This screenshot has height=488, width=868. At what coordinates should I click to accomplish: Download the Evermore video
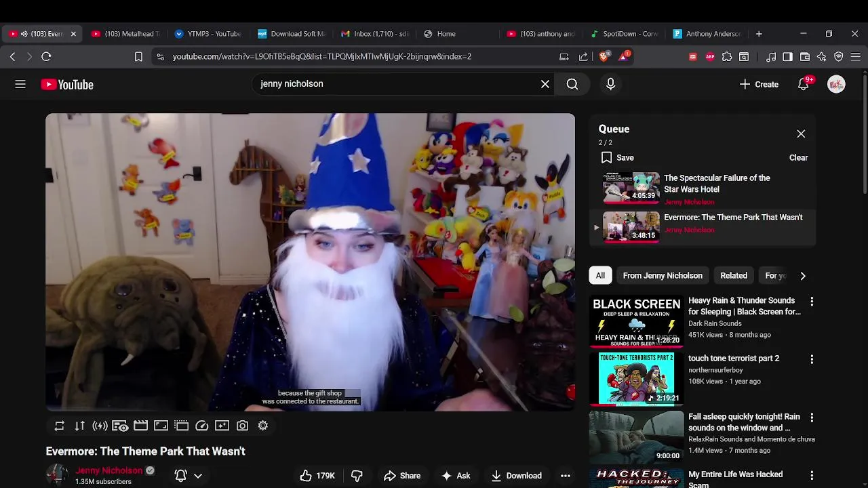pos(517,476)
